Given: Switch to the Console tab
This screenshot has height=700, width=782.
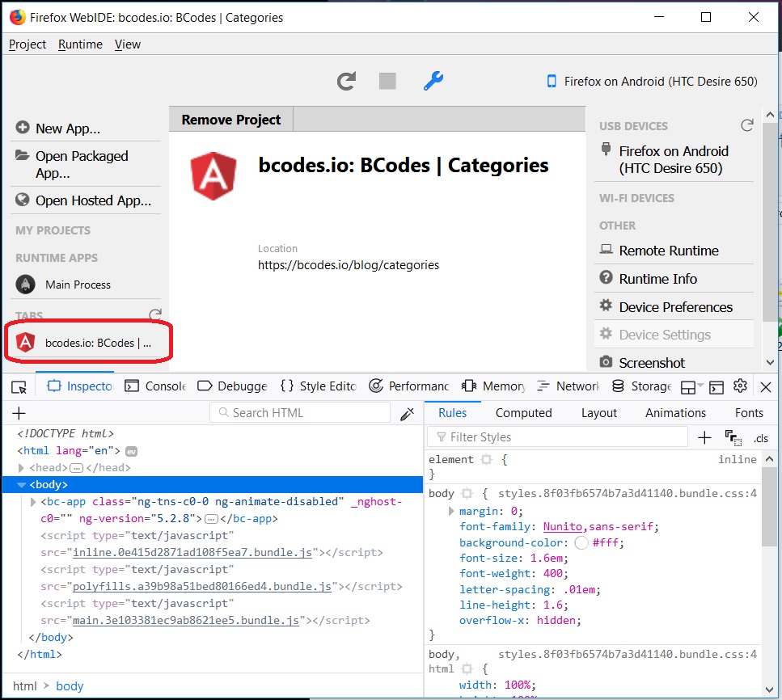Looking at the screenshot, I should 155,386.
